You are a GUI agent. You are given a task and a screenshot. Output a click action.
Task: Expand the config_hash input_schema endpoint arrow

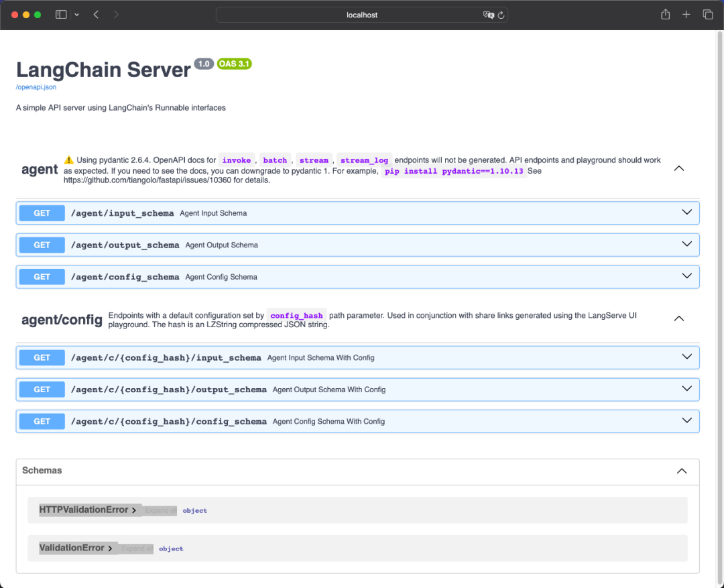pos(686,357)
